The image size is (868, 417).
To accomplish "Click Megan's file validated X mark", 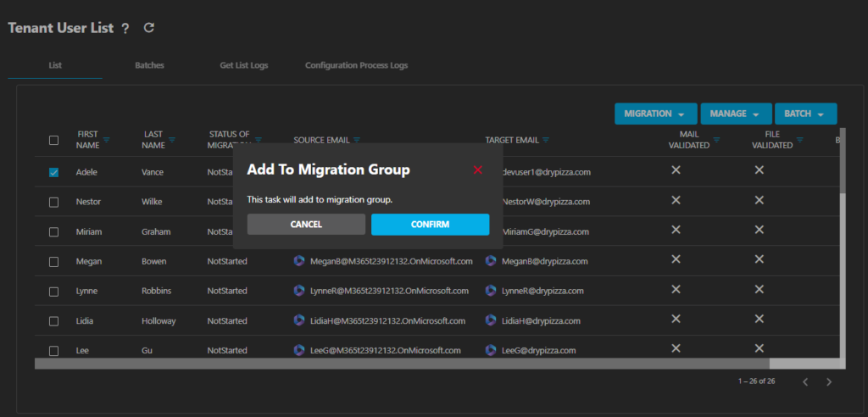I will point(759,259).
